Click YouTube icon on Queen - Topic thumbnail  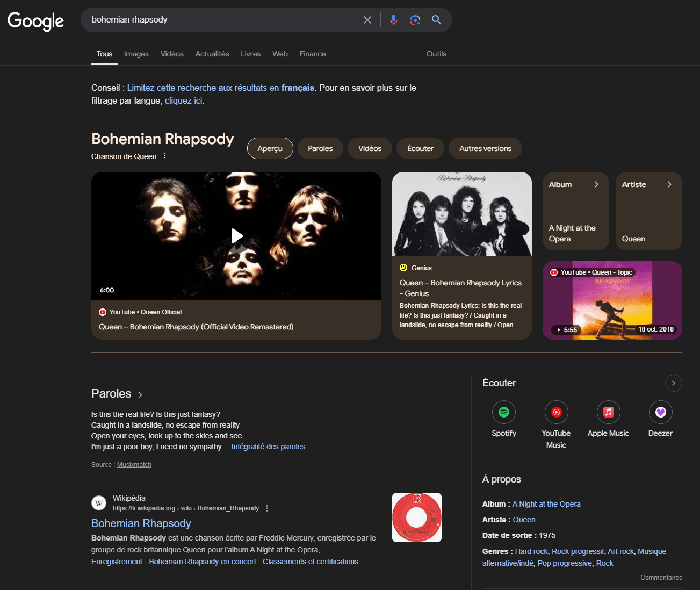[554, 272]
